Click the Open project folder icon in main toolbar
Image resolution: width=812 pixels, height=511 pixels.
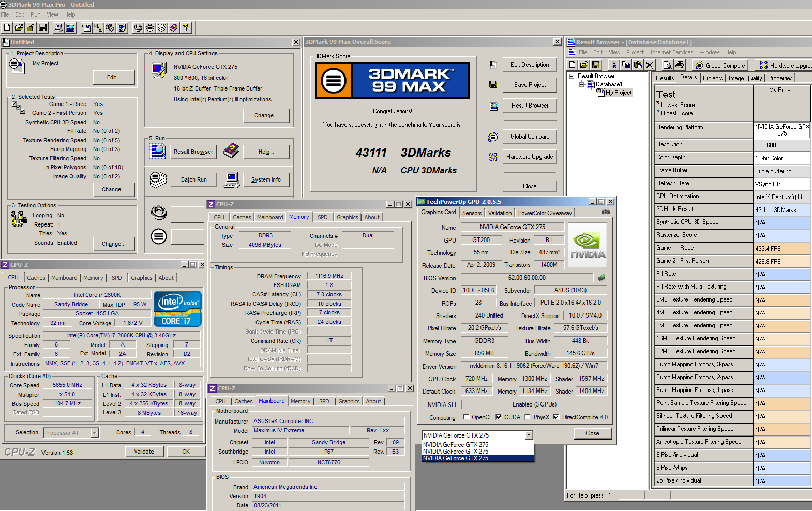point(19,27)
